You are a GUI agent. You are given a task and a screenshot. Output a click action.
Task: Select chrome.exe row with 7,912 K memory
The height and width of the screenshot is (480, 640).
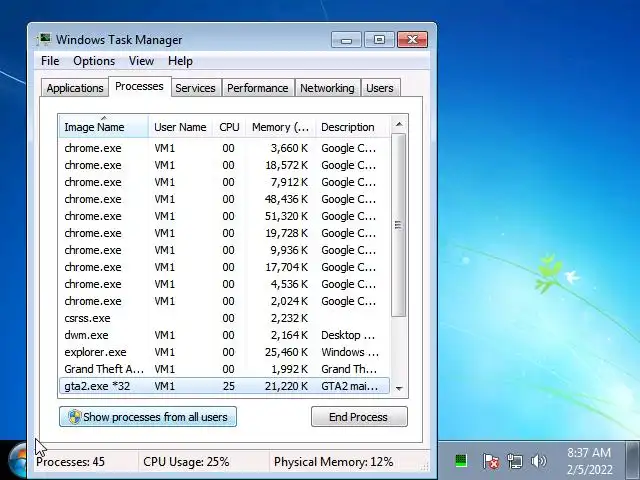coord(224,182)
